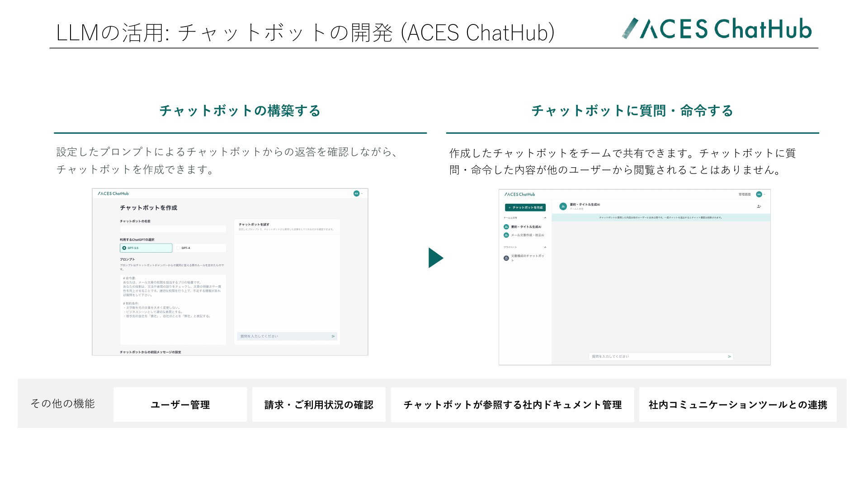Click the chat header avatar of 要約・タイトル生成AI
The width and height of the screenshot is (868, 488).
click(563, 206)
